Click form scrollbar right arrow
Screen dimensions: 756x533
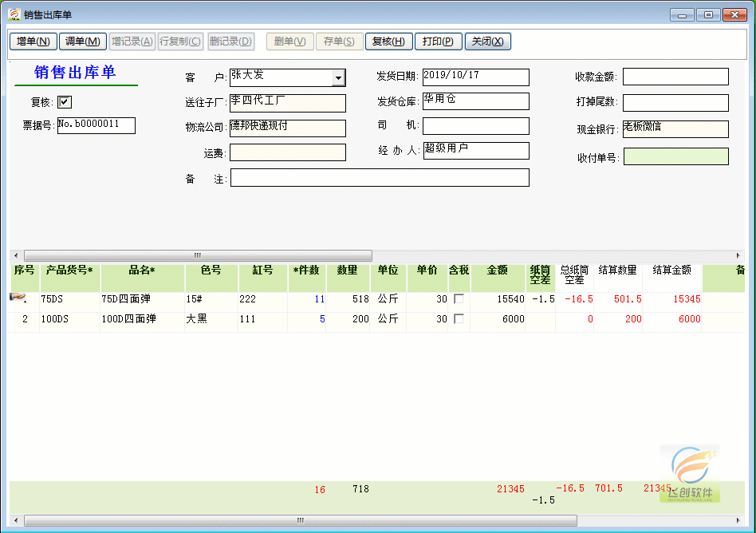tap(738, 255)
